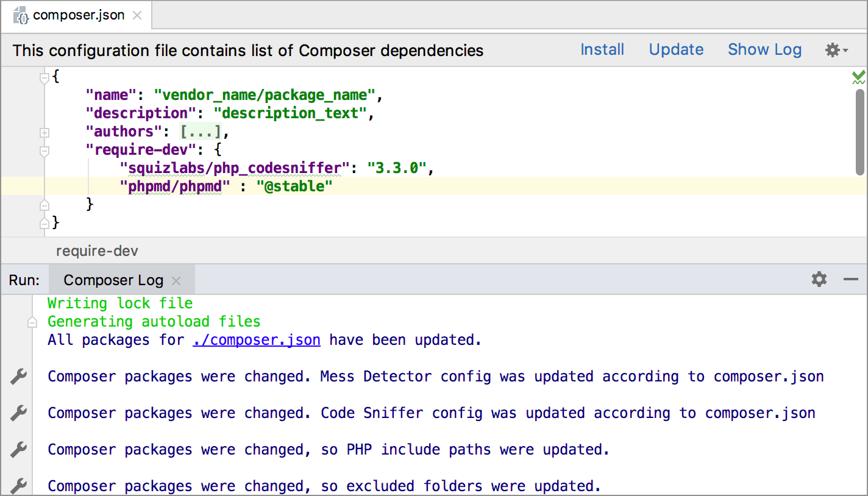Select the Composer Log tab
The width and height of the screenshot is (868, 496).
coord(113,280)
